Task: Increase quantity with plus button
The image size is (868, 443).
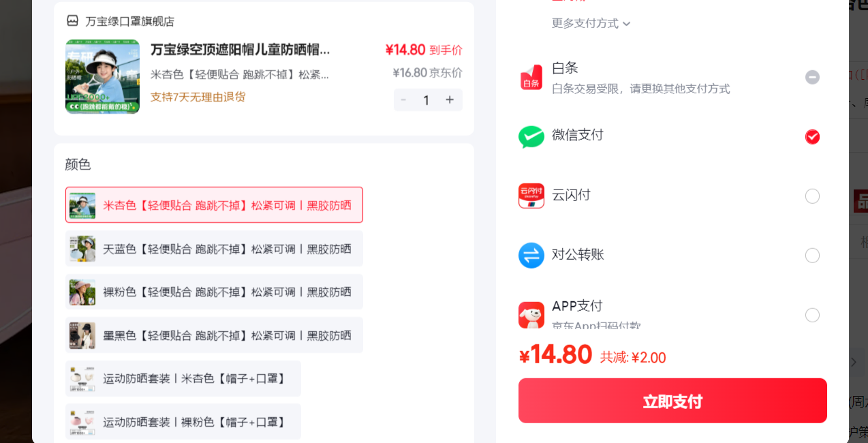Action: [450, 100]
